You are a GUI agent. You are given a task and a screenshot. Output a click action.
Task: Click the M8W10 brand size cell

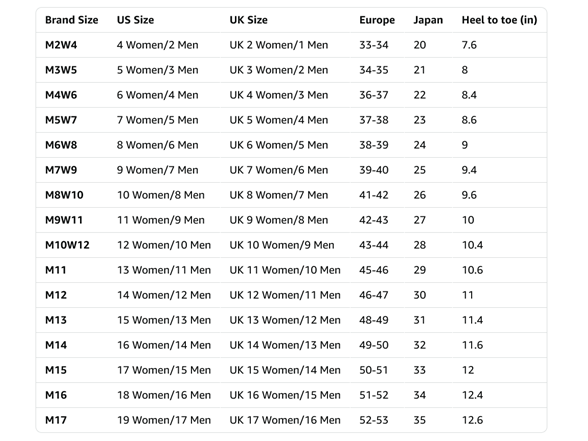point(64,195)
